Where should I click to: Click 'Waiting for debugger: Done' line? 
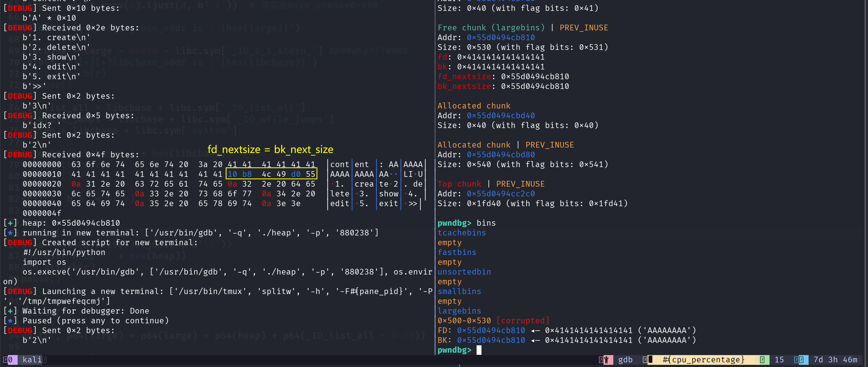click(76, 311)
